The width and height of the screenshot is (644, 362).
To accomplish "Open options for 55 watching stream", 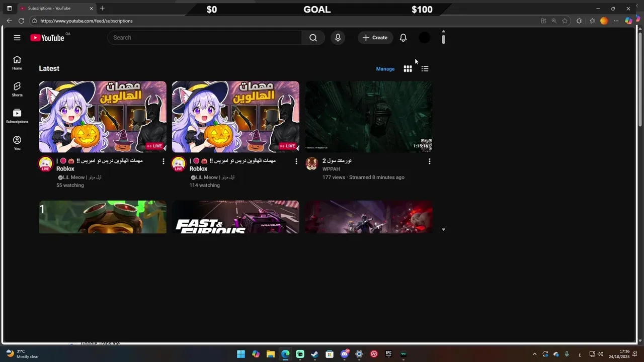I will tap(163, 161).
